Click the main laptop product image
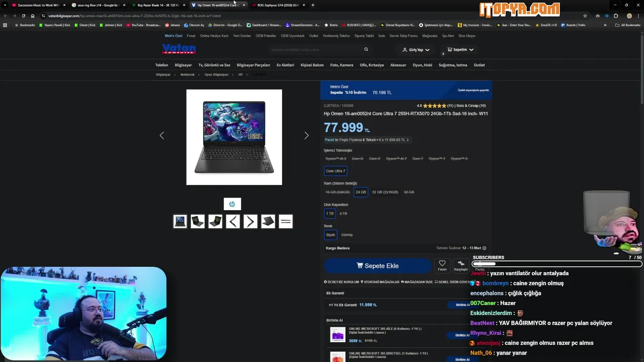This screenshot has width=644, height=362. click(234, 137)
